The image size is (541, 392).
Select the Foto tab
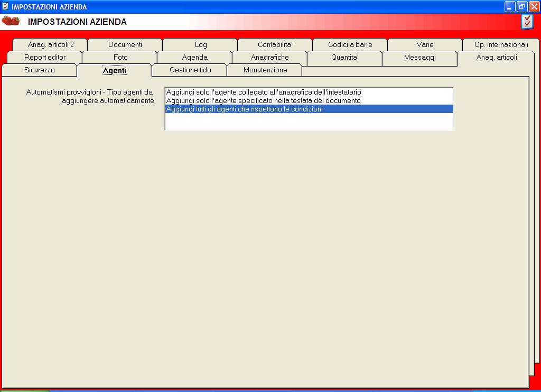120,57
